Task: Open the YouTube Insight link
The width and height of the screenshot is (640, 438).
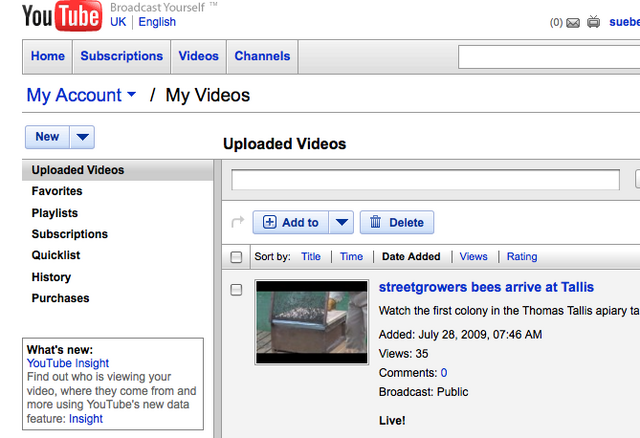Action: pos(68,363)
